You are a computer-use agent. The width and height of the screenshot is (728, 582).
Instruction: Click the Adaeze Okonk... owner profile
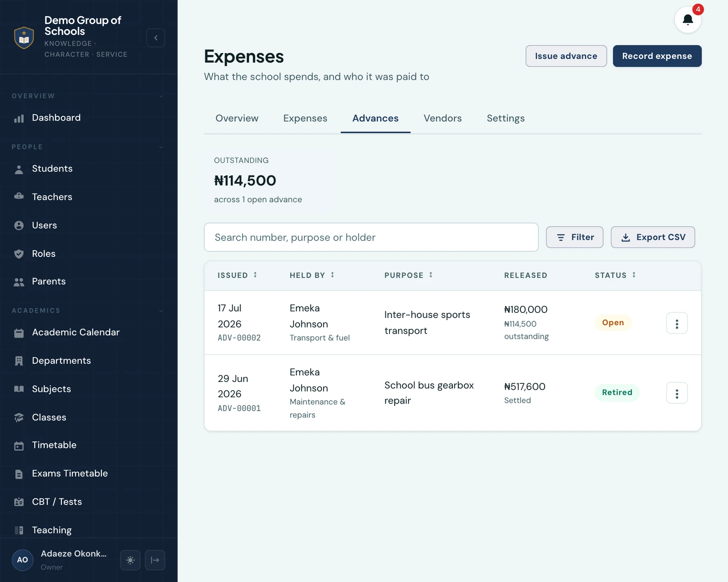[59, 560]
